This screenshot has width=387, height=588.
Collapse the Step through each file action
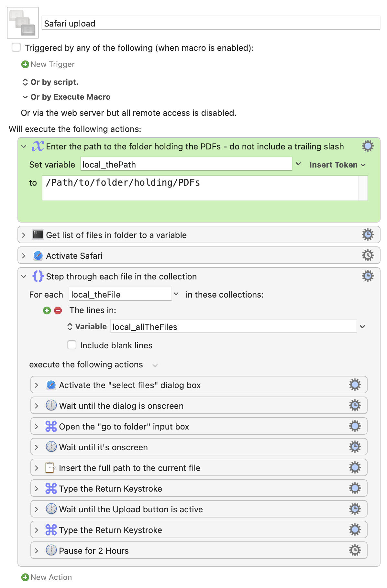(x=24, y=277)
